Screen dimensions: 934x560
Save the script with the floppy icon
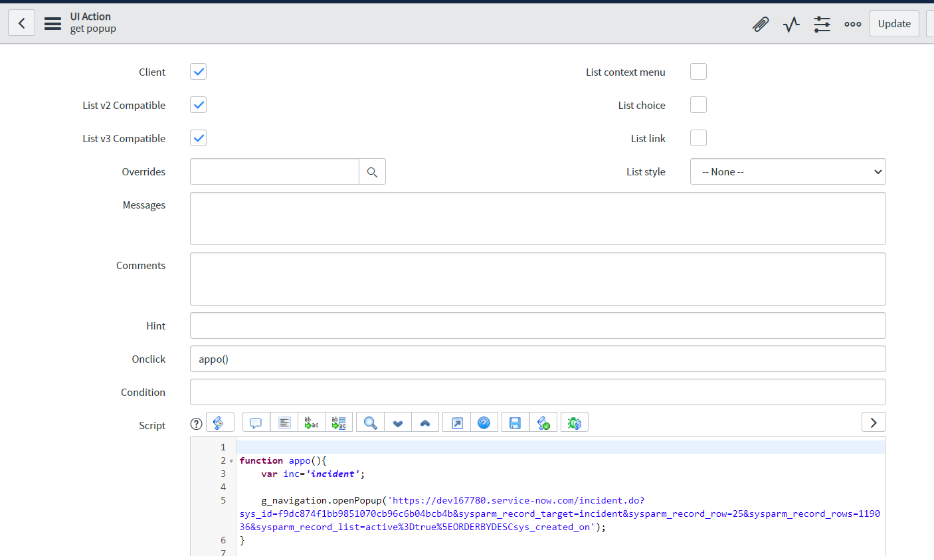515,423
